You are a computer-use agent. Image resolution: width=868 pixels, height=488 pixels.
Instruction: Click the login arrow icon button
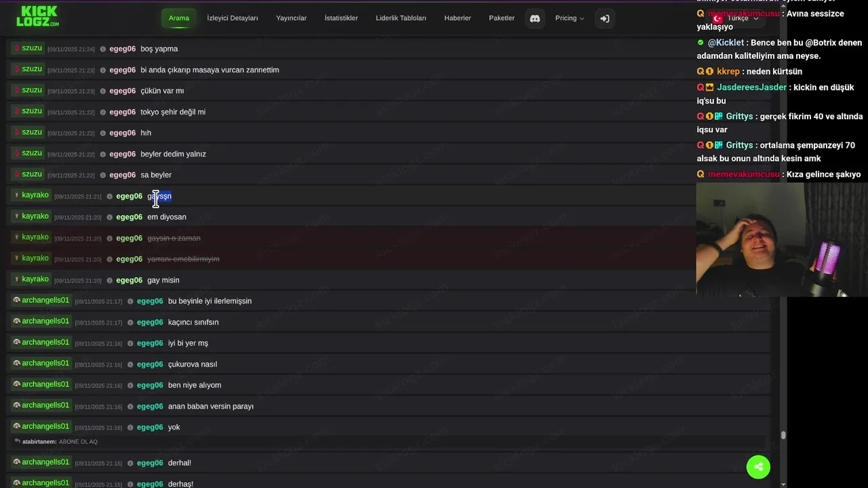tap(605, 18)
